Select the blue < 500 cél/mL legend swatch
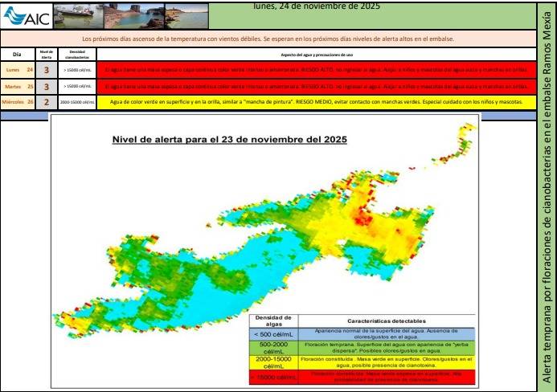The width and height of the screenshot is (557, 392). [x=272, y=333]
